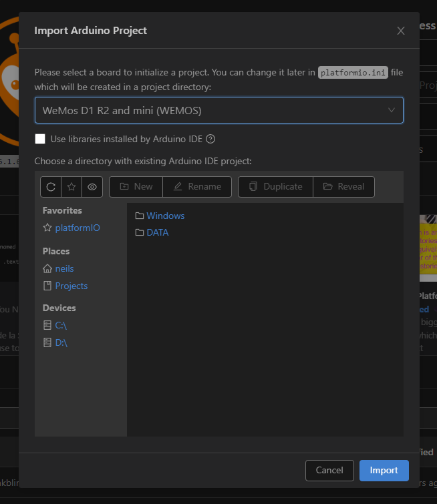Click the Duplicate button
Viewport: 437px width, 504px height.
[275, 187]
